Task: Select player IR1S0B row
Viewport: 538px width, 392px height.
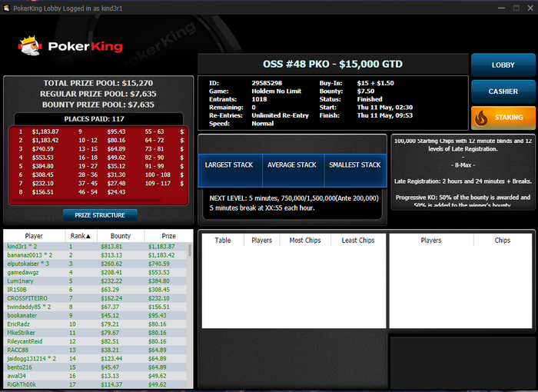Action: point(95,289)
